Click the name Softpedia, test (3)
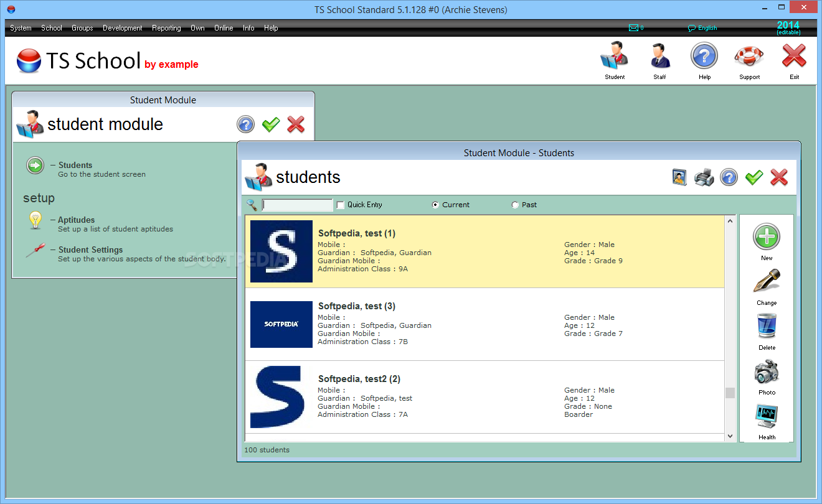Viewport: 822px width, 504px height. 357,306
